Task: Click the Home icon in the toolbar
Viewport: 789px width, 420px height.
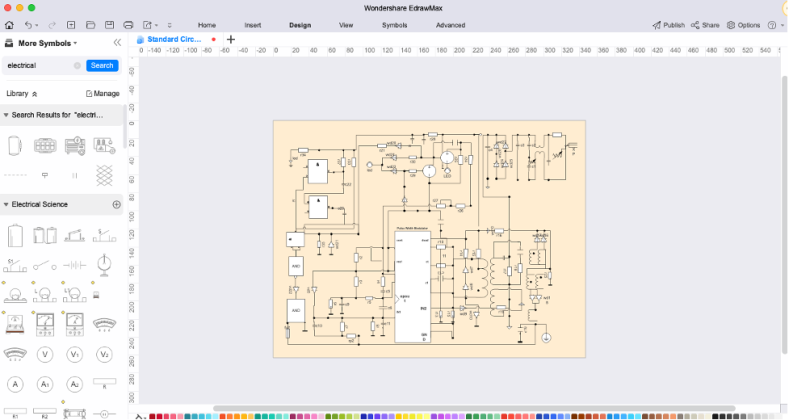Action: point(8,24)
